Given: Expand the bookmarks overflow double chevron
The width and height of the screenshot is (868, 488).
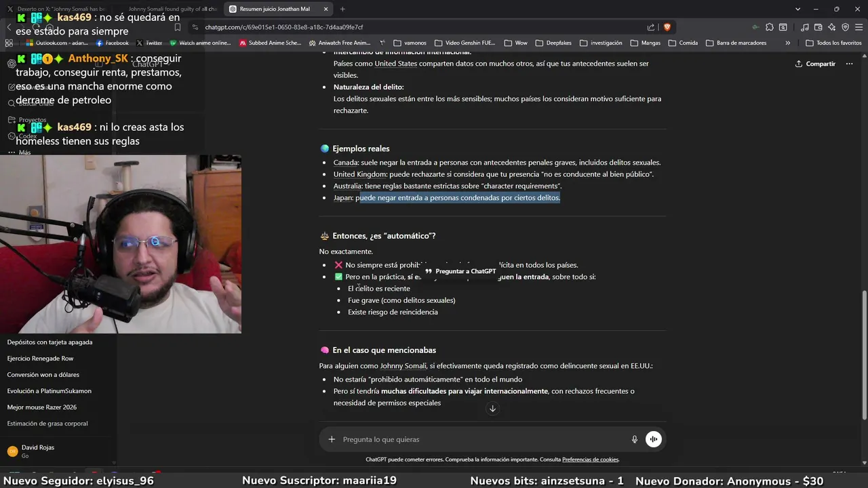Looking at the screenshot, I should [x=787, y=43].
